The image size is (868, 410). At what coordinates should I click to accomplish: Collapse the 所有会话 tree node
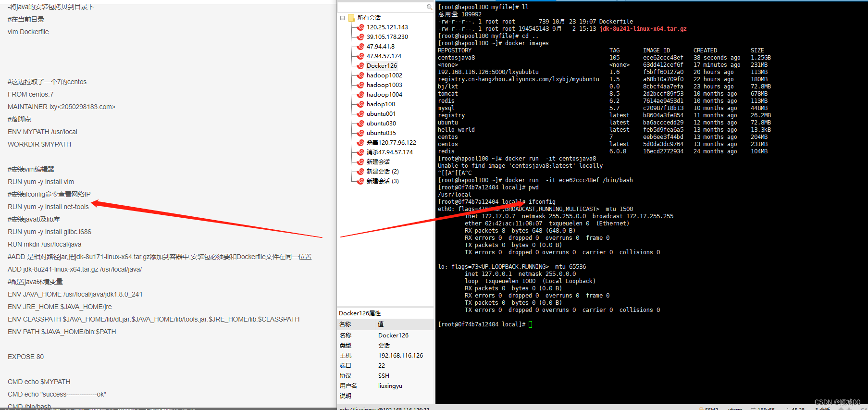coord(343,18)
